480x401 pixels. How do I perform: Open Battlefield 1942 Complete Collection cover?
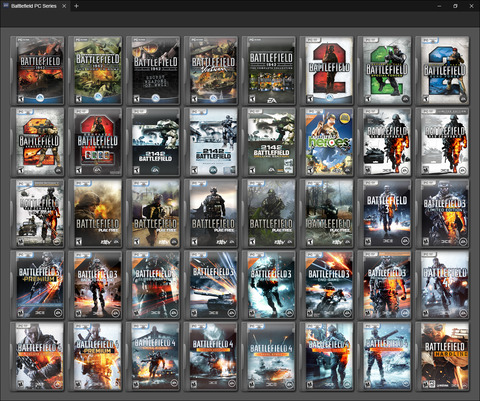(x=269, y=70)
